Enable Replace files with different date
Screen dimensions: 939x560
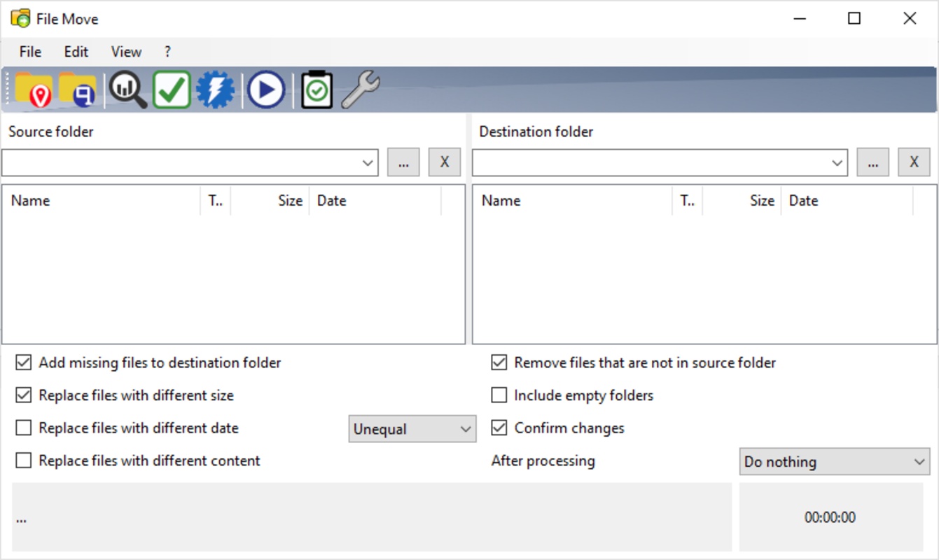coord(24,428)
